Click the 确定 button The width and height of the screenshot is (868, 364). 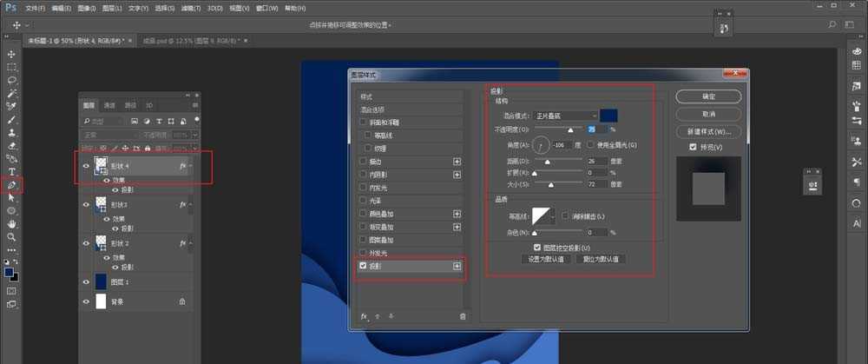click(x=708, y=96)
